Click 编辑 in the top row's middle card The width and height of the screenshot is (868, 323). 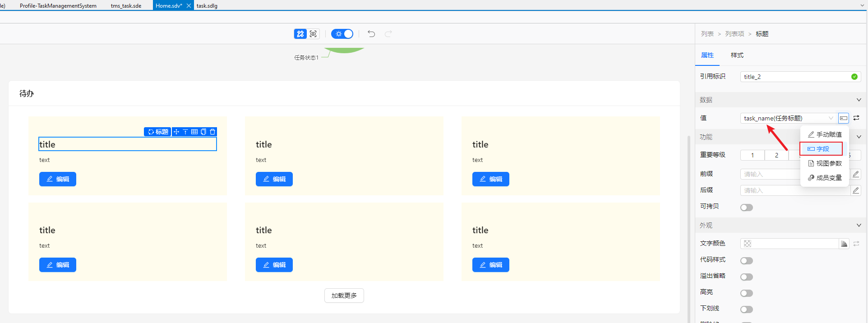coord(274,179)
